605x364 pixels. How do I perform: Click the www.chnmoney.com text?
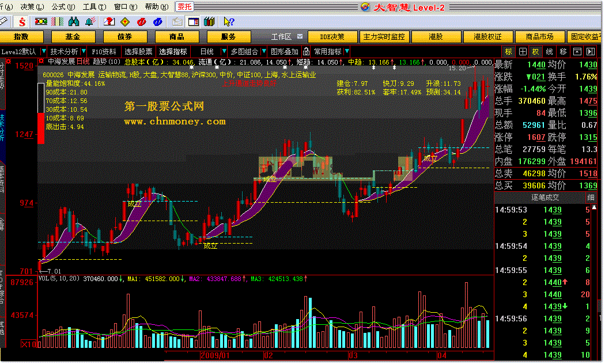point(175,122)
